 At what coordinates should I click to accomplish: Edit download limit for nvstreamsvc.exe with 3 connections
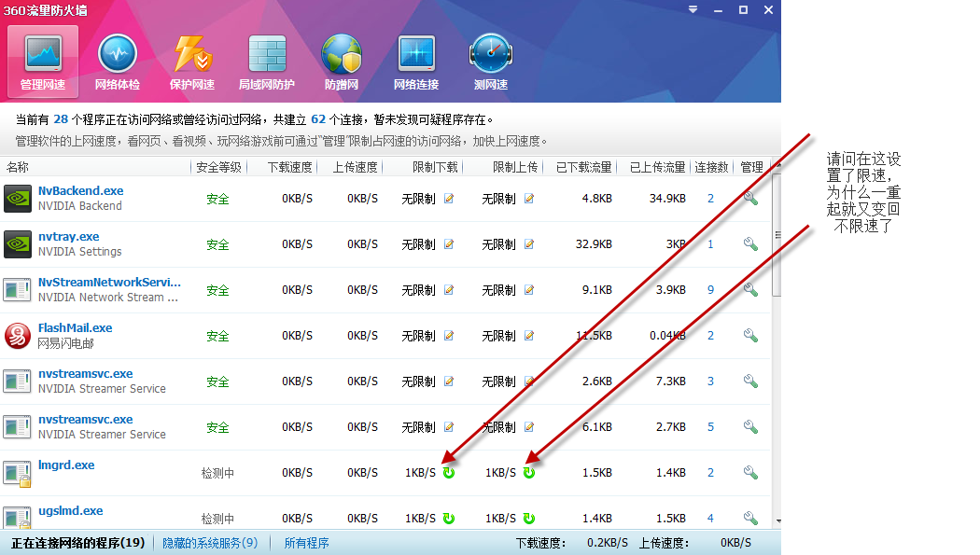point(449,381)
